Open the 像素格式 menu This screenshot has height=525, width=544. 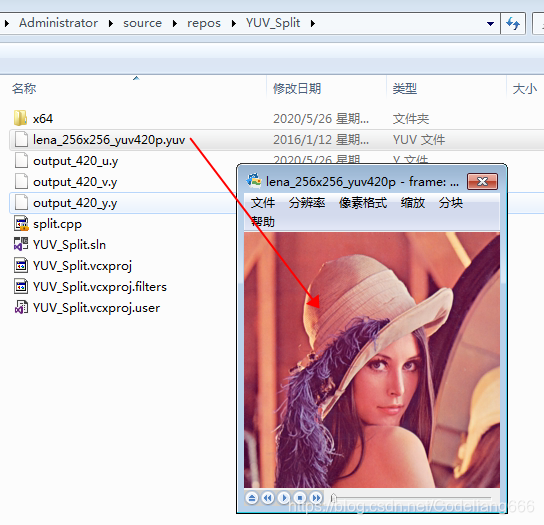tap(363, 203)
